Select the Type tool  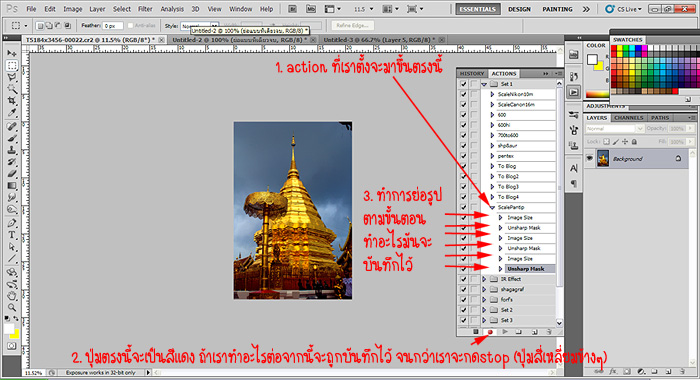tap(12, 235)
